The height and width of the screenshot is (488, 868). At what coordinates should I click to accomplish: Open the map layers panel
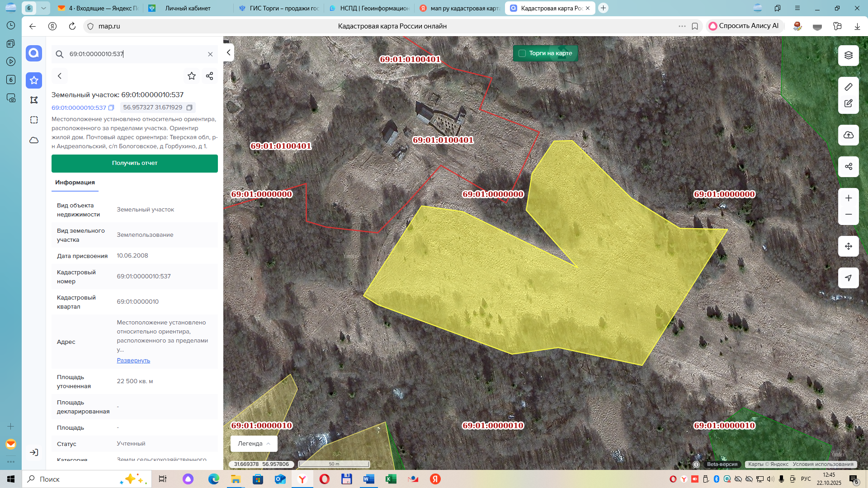848,55
